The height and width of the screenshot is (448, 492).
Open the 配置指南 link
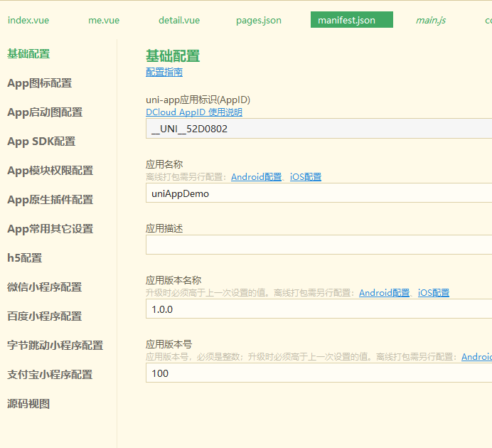tap(164, 72)
